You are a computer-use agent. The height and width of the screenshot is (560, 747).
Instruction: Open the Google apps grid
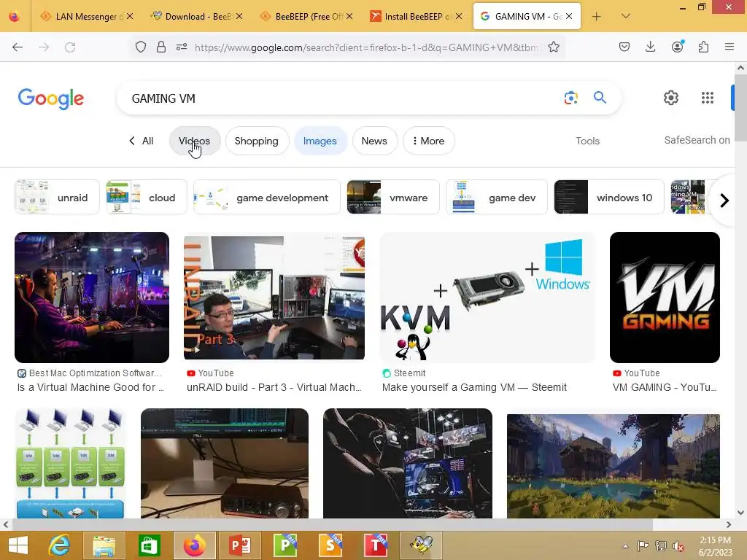[x=708, y=98]
